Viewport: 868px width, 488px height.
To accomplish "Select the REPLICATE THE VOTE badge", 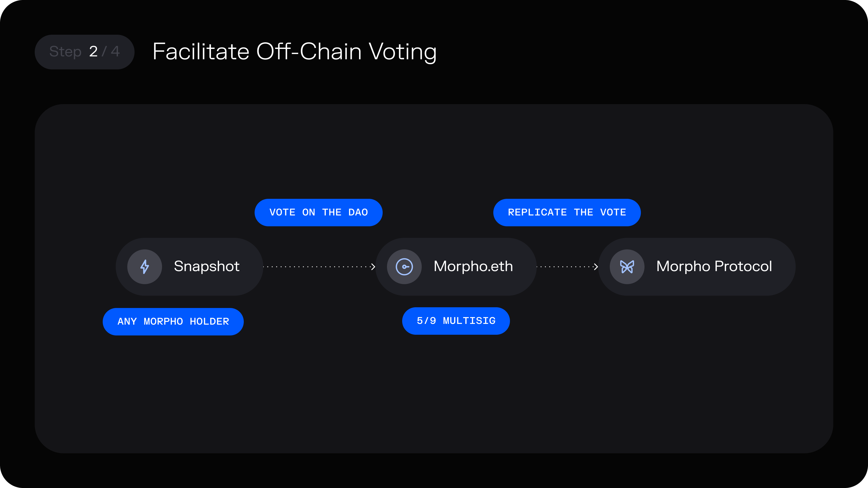I will [x=567, y=213].
